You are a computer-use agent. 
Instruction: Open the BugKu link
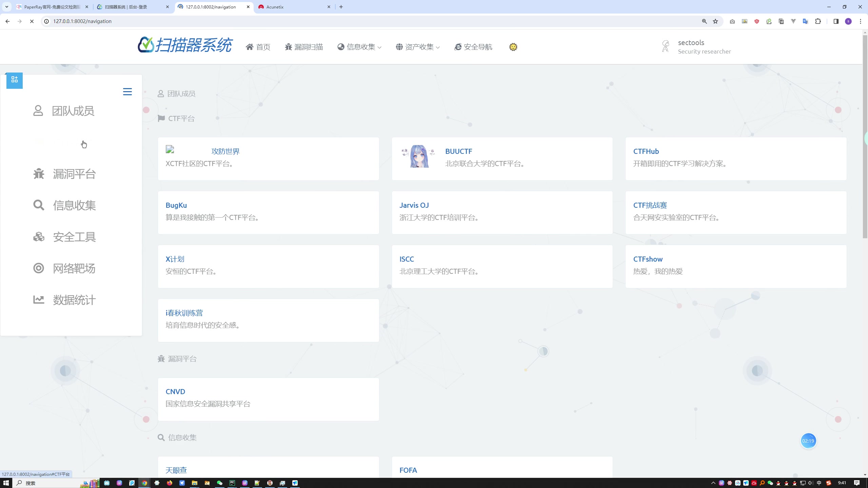[x=176, y=205]
